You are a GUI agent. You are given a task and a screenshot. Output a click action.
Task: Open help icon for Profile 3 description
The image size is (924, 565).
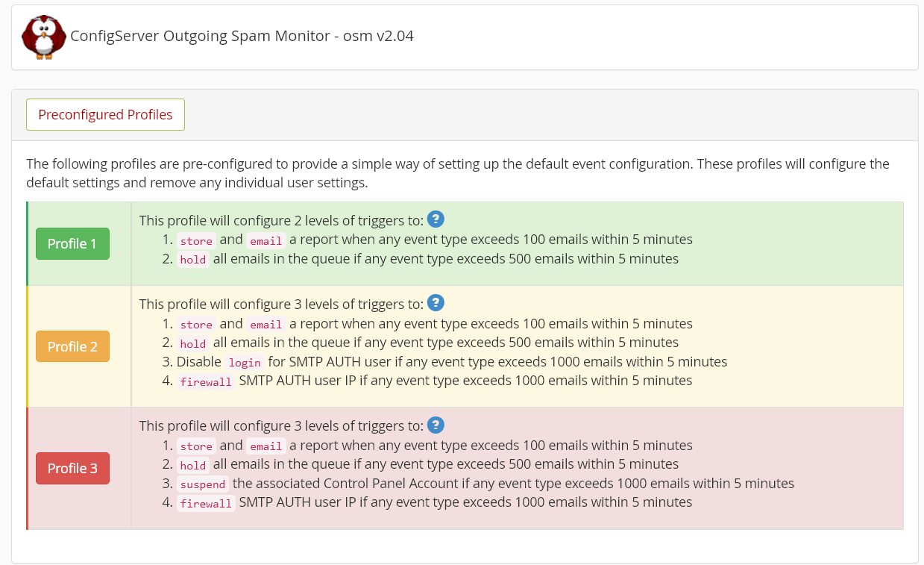pyautogui.click(x=436, y=425)
